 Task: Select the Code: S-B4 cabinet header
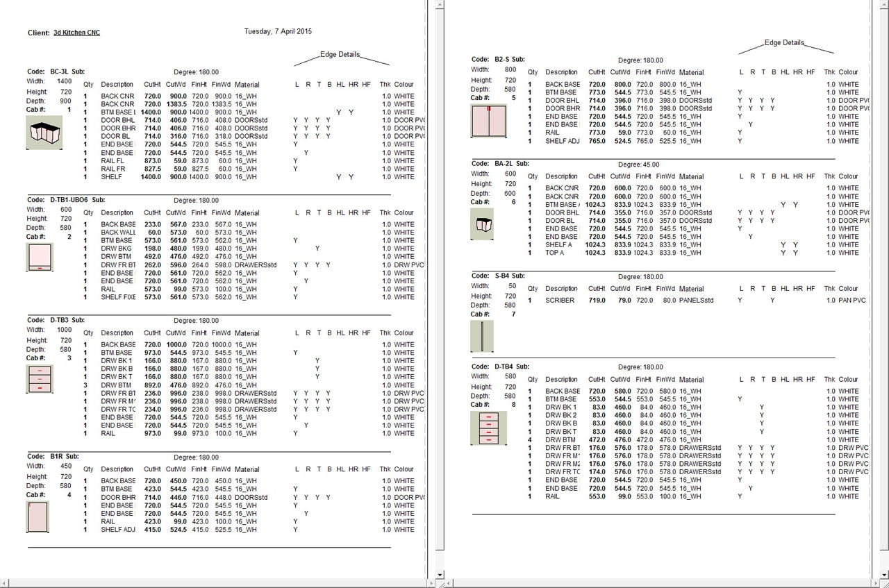coord(499,276)
